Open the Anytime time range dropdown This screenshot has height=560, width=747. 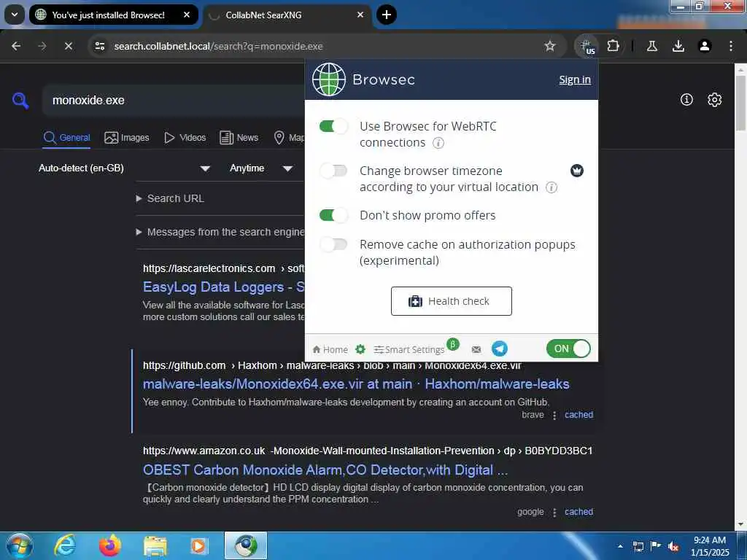tap(261, 168)
